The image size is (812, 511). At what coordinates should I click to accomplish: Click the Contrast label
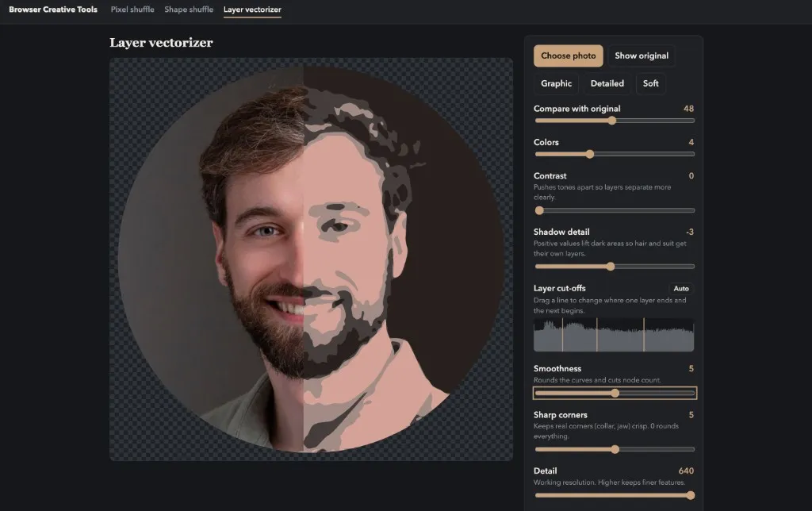point(550,175)
